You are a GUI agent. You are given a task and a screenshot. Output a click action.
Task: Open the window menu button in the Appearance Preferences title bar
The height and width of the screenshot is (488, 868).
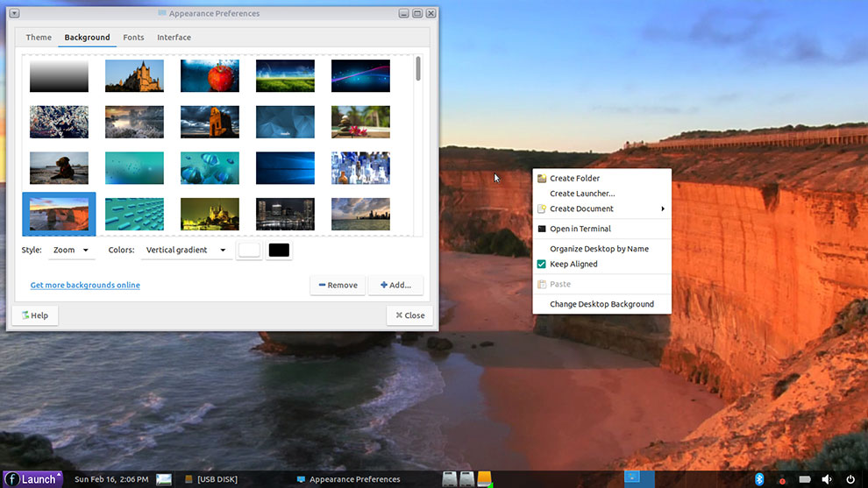click(x=15, y=13)
